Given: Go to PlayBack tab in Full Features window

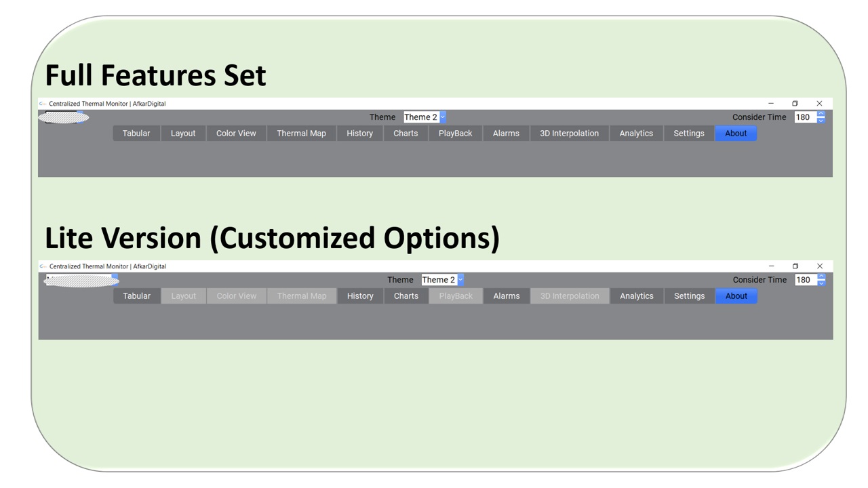Looking at the screenshot, I should (455, 134).
